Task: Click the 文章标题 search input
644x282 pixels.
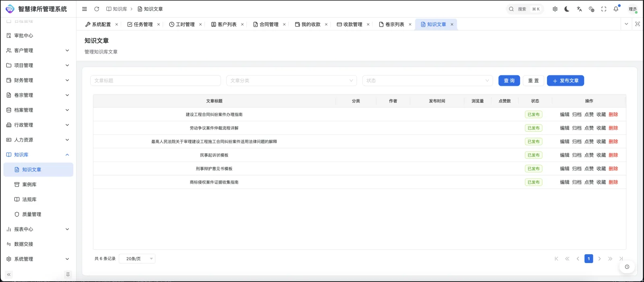Action: (x=155, y=81)
